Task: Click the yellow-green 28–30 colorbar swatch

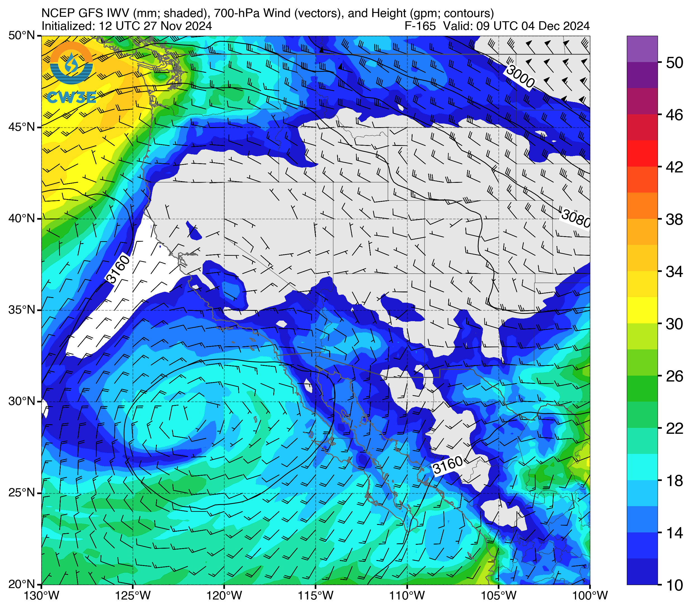Action: 642,336
